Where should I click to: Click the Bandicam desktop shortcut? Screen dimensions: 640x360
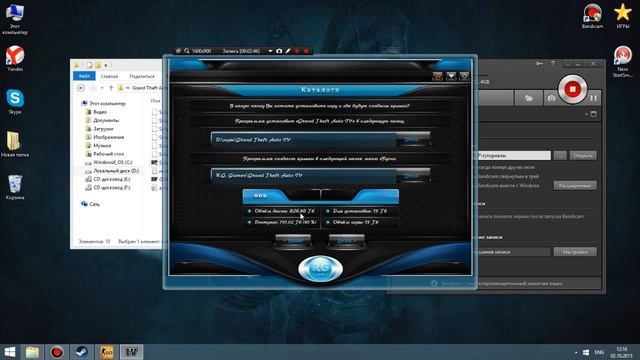(x=592, y=16)
